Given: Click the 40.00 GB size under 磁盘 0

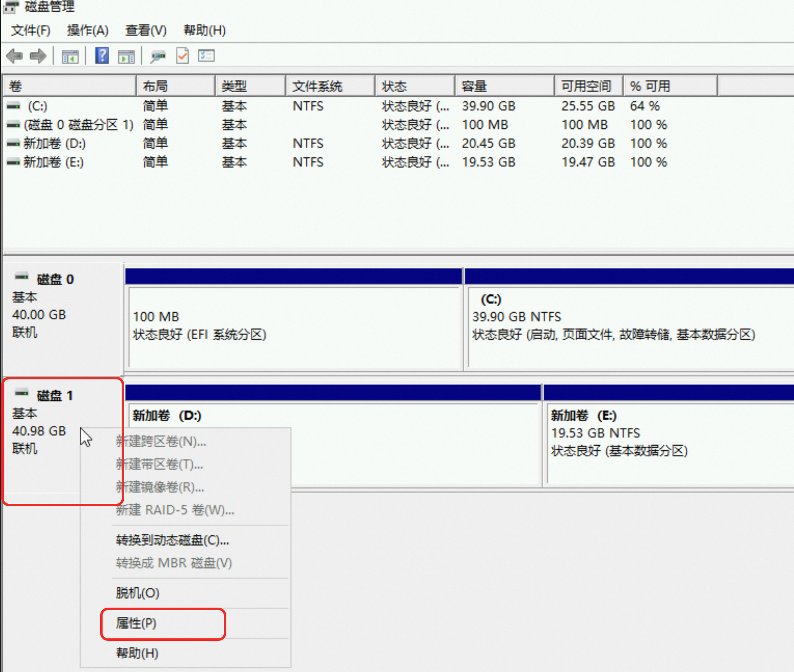Looking at the screenshot, I should [39, 315].
